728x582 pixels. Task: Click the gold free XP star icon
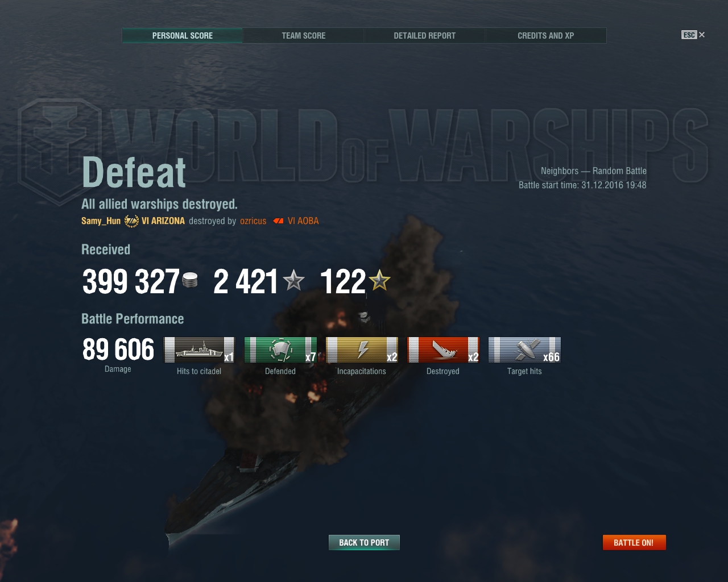coord(379,280)
